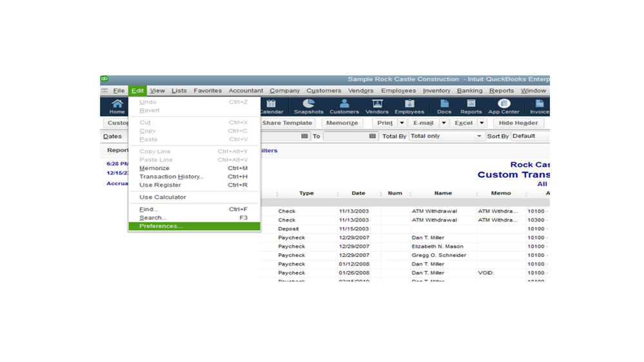Open the Inventory menu
Screen dimensions: 644x362
tap(436, 90)
